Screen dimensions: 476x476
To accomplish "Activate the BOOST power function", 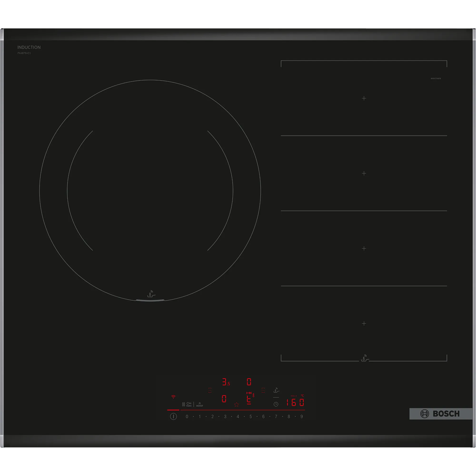I will pyautogui.click(x=200, y=404).
